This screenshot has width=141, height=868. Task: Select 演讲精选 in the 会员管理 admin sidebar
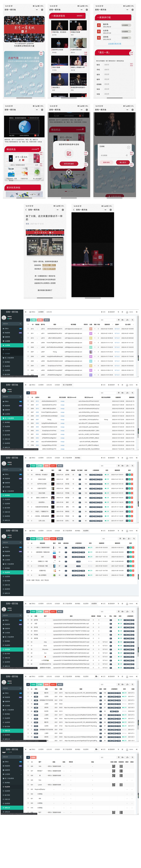point(12,362)
